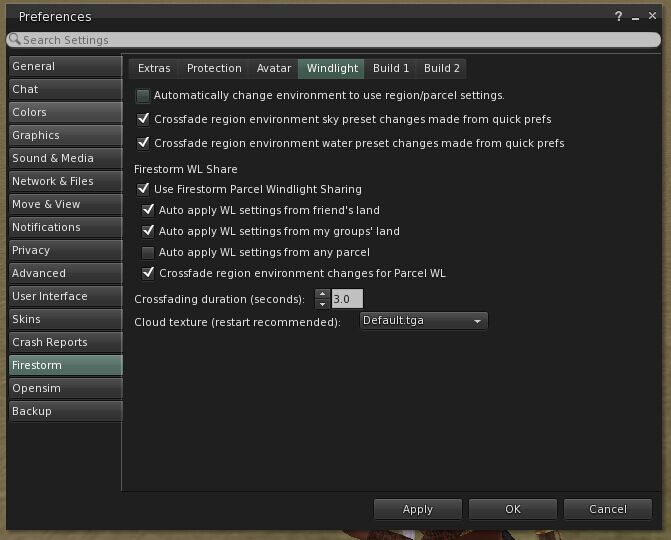Open Crash Reports preferences section
Screen dimensions: 671x540
65,342
